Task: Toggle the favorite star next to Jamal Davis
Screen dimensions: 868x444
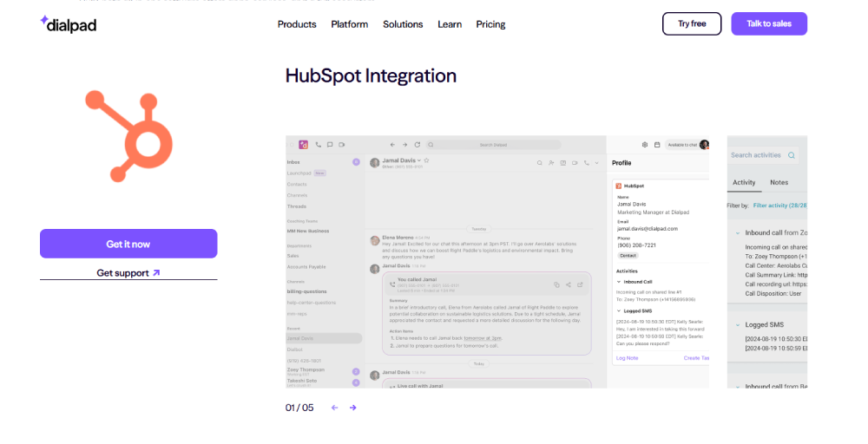Action: (427, 160)
